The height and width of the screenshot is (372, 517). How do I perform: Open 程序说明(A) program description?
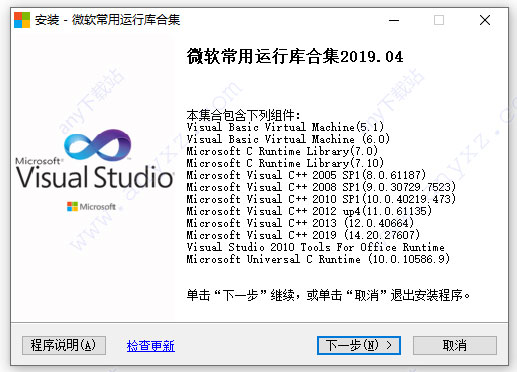(x=64, y=345)
